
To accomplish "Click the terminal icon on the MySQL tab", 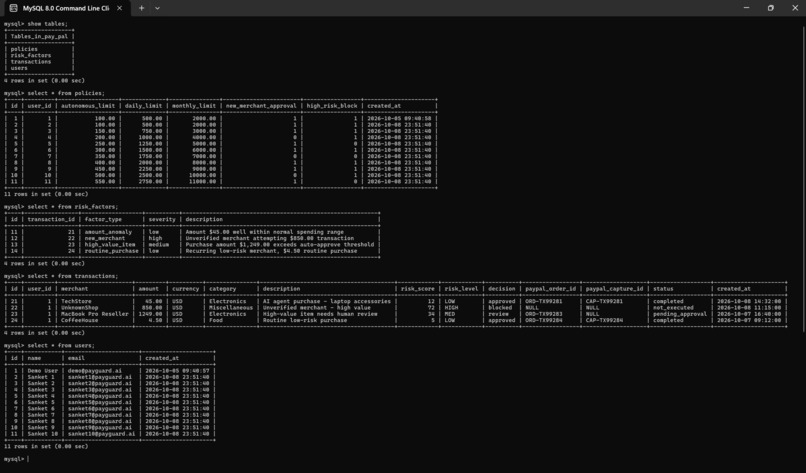I will click(x=13, y=8).
